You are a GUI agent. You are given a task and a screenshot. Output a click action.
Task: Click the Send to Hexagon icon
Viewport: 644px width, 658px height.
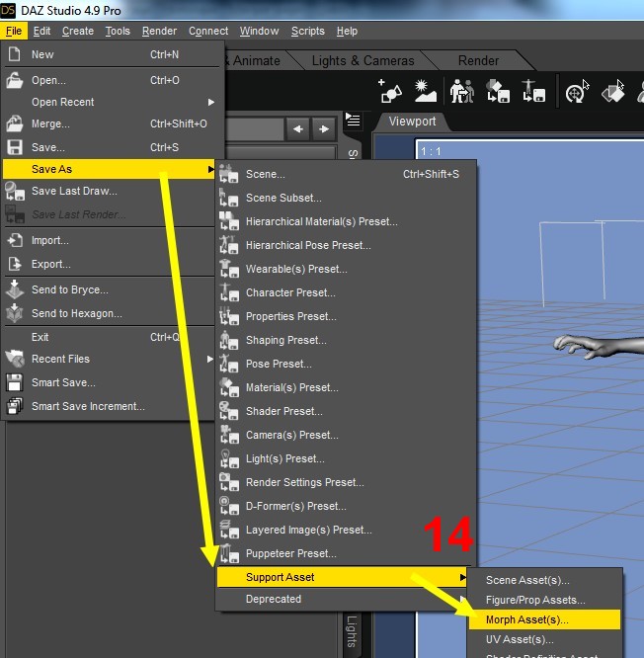point(15,313)
